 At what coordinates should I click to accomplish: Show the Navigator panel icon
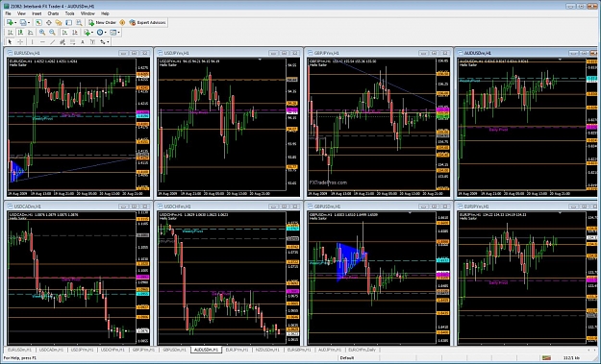[59, 23]
